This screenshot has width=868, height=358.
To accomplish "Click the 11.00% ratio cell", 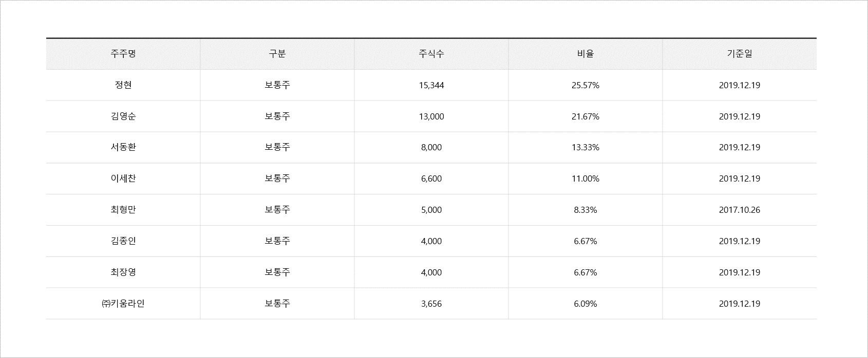I will point(586,178).
